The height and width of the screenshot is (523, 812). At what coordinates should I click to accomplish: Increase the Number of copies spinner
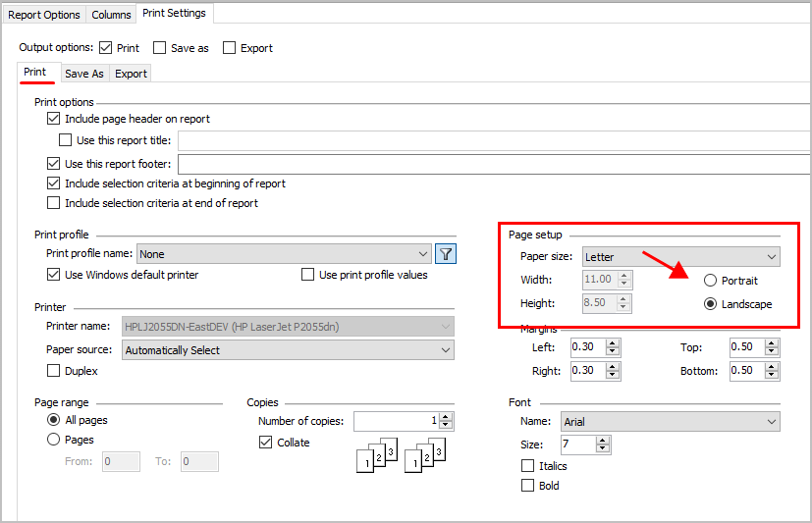[x=447, y=417]
